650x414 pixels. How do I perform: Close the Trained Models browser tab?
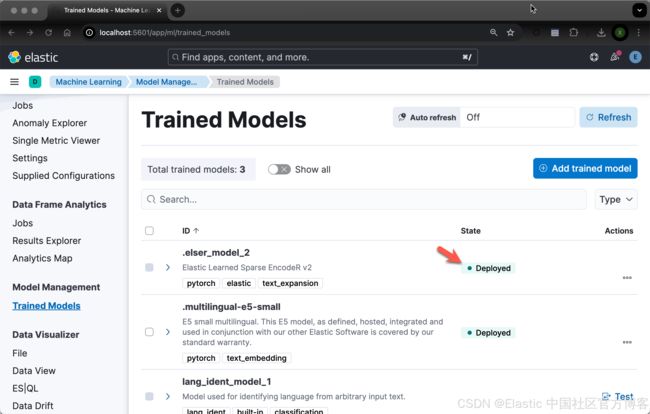pos(159,10)
